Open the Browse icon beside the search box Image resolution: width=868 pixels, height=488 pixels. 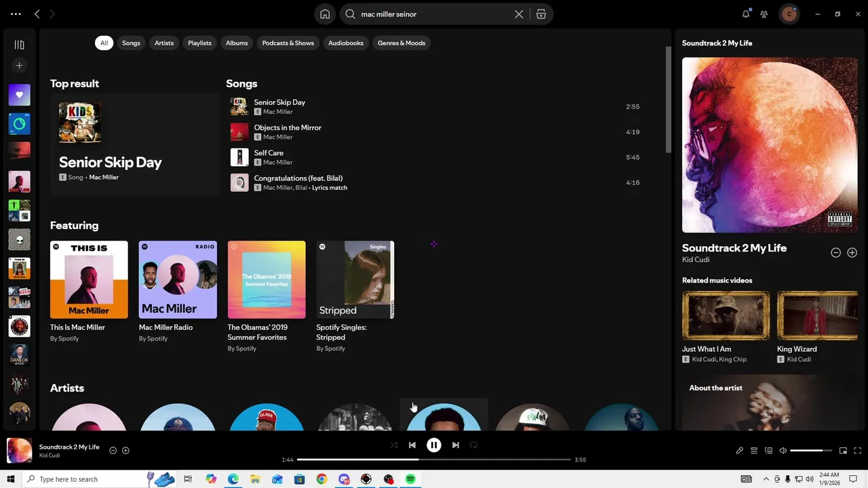point(541,14)
